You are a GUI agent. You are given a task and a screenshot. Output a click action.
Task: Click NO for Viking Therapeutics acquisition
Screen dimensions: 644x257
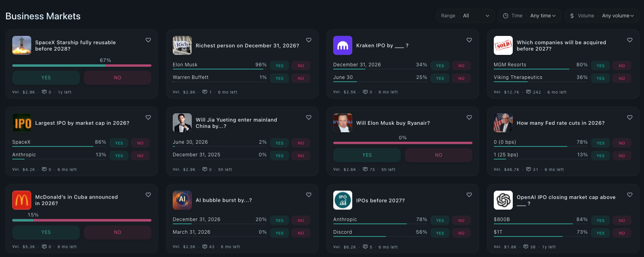[622, 78]
